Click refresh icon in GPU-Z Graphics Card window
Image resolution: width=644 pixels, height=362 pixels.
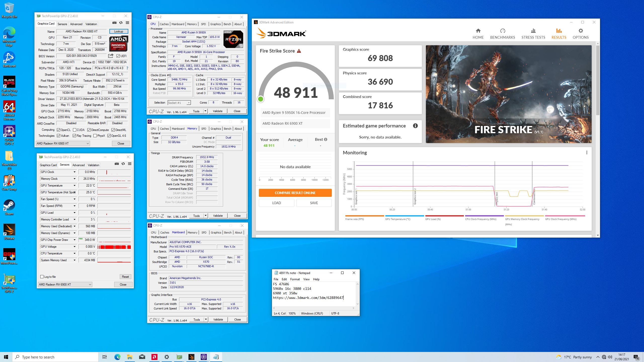[x=121, y=23]
